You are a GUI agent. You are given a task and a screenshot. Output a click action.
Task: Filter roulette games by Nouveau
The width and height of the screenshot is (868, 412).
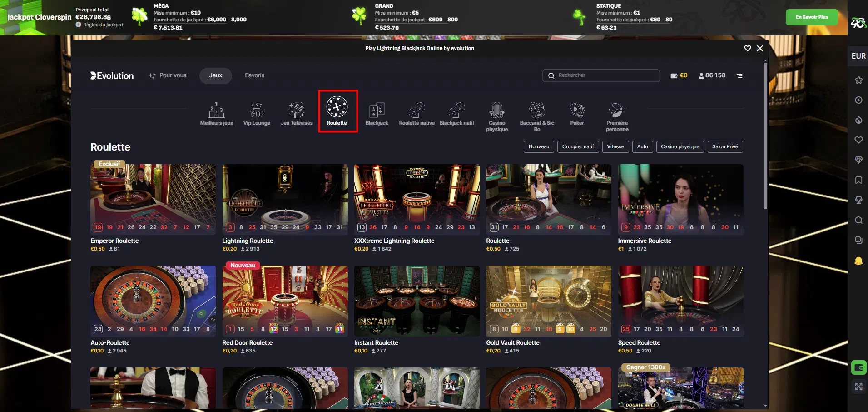(539, 147)
